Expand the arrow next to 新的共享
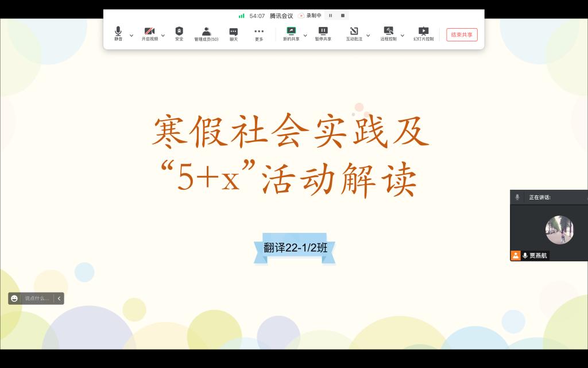This screenshot has width=588, height=368. tap(305, 35)
